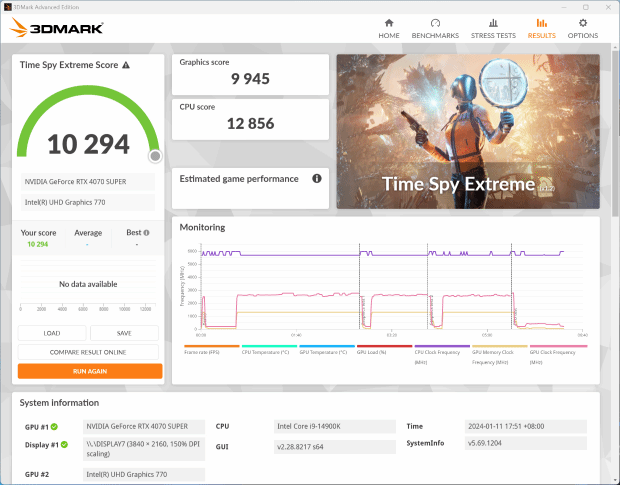The height and width of the screenshot is (485, 620).
Task: Toggle the Frame rate (FPS) legend item
Action: coord(212,350)
